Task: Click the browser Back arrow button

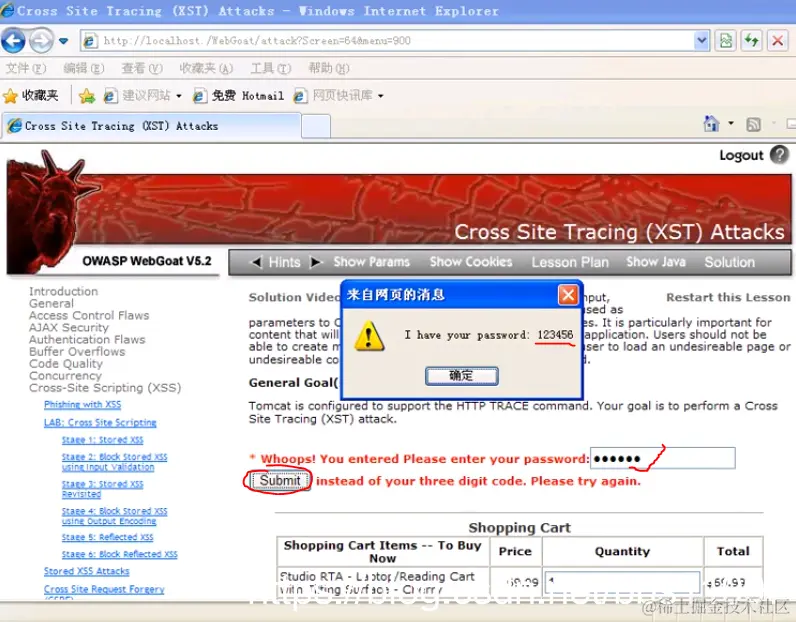Action: pyautogui.click(x=13, y=41)
